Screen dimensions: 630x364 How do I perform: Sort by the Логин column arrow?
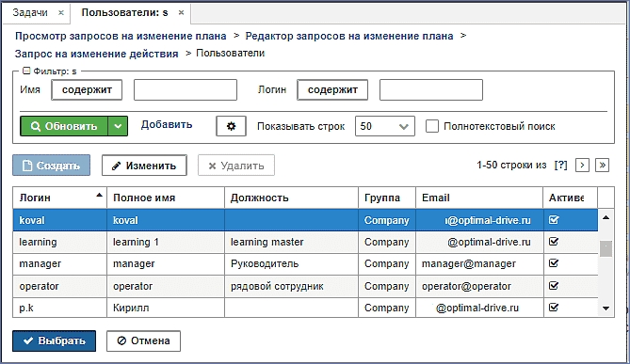click(x=99, y=196)
